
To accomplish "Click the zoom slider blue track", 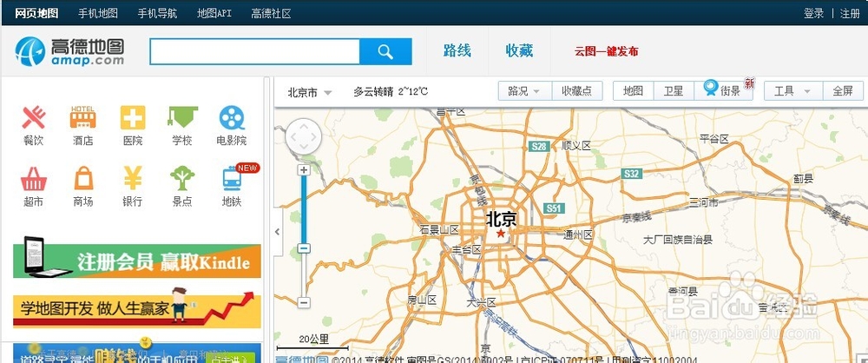I will [303, 209].
